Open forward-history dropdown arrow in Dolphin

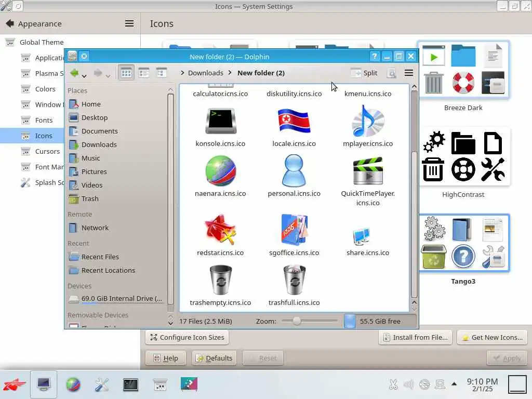pos(108,76)
